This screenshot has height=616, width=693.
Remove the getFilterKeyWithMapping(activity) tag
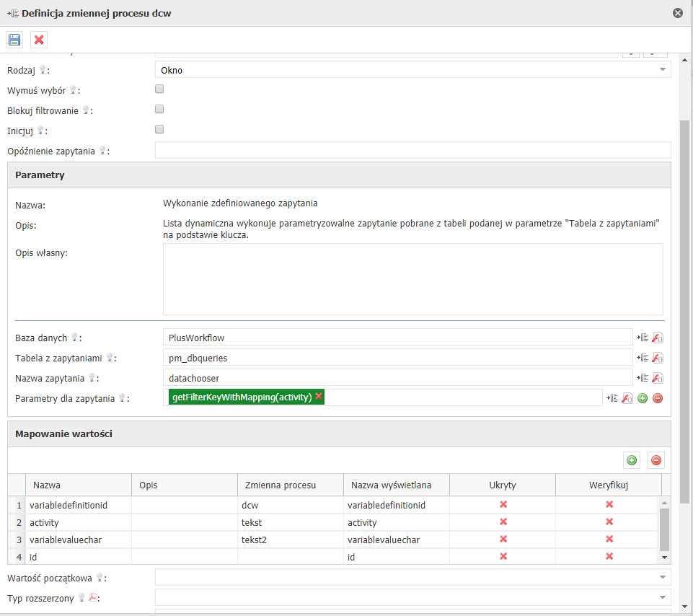319,396
